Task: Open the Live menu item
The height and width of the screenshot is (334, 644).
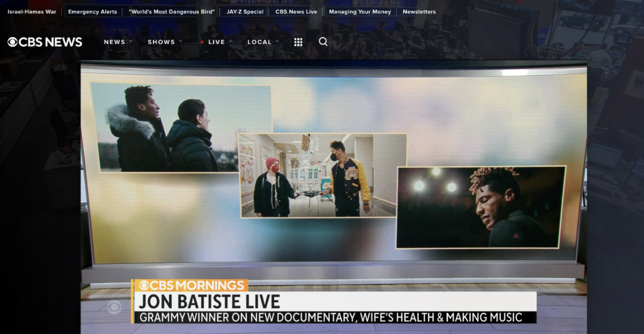Action: coord(217,42)
